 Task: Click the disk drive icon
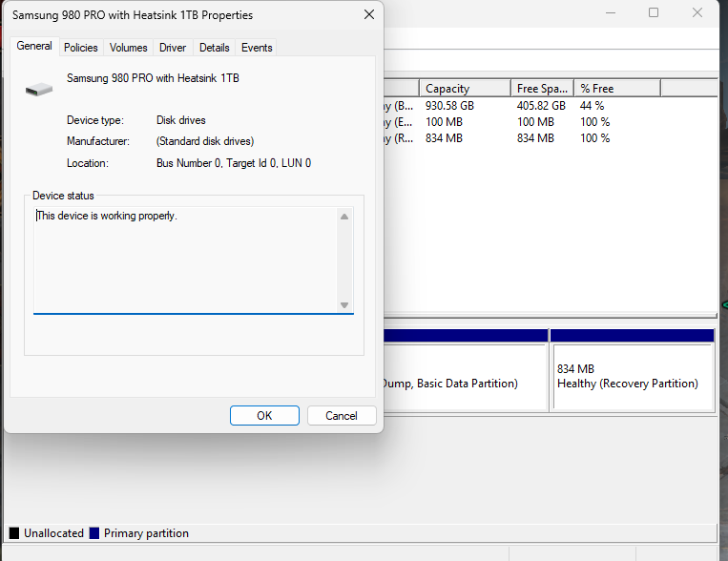[39, 89]
